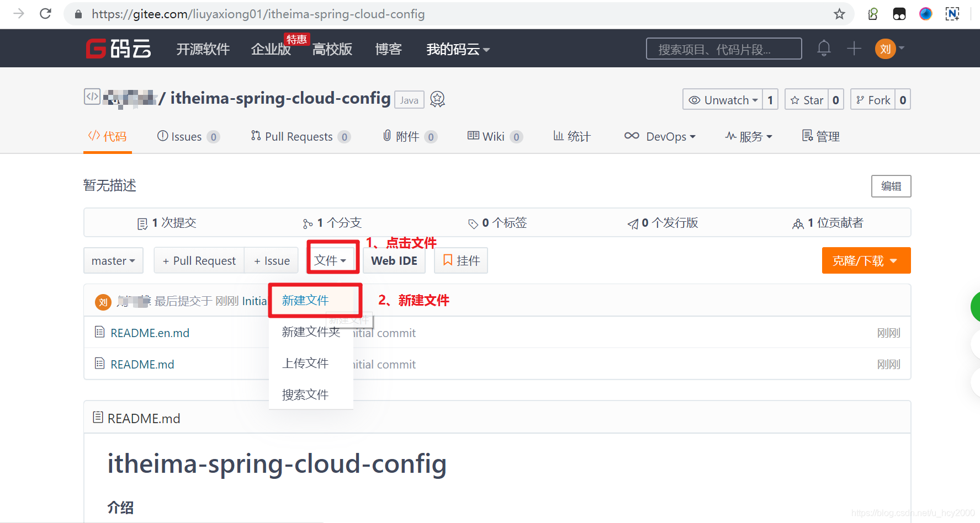Expand the master branch selector
Image resolution: width=980 pixels, height=523 pixels.
113,260
